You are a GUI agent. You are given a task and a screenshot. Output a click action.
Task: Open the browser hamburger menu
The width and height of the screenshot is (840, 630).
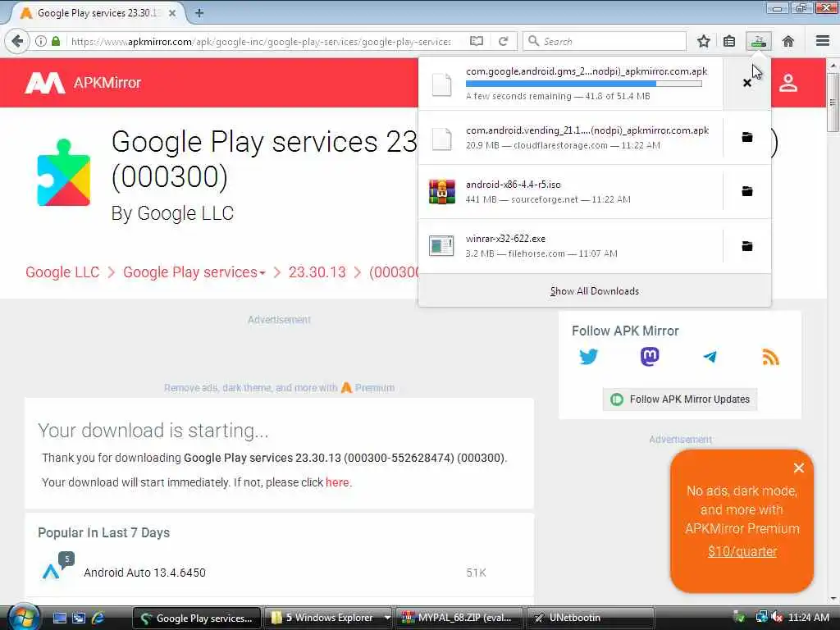823,41
